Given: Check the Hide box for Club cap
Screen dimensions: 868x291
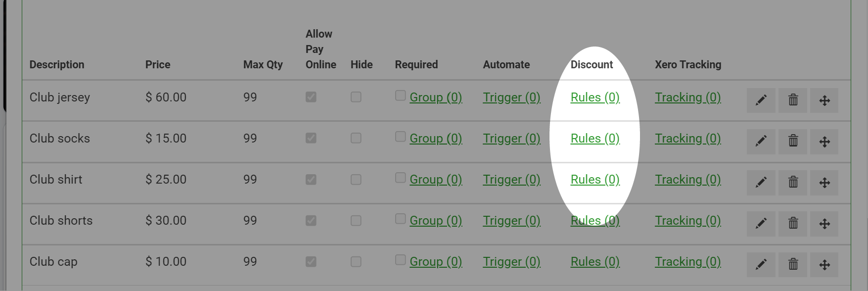Looking at the screenshot, I should (x=356, y=262).
